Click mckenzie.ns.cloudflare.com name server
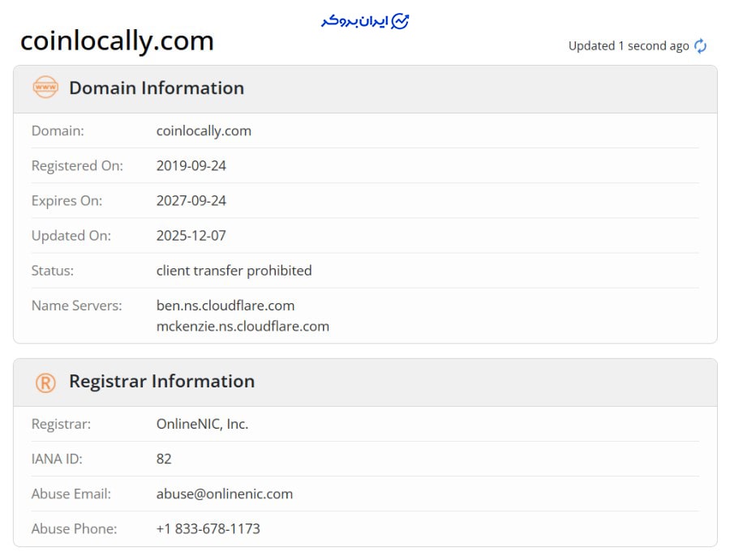The height and width of the screenshot is (560, 730). tap(243, 327)
